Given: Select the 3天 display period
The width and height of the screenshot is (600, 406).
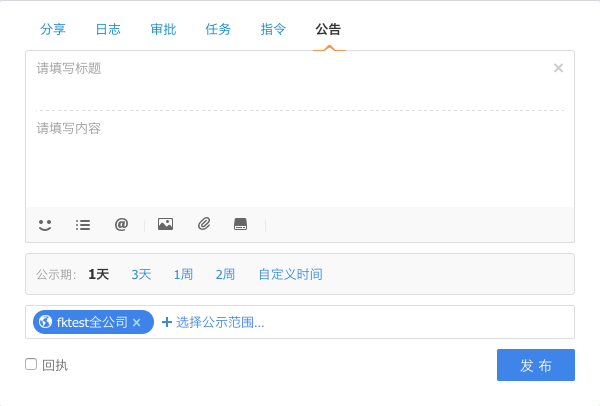Looking at the screenshot, I should pyautogui.click(x=141, y=274).
